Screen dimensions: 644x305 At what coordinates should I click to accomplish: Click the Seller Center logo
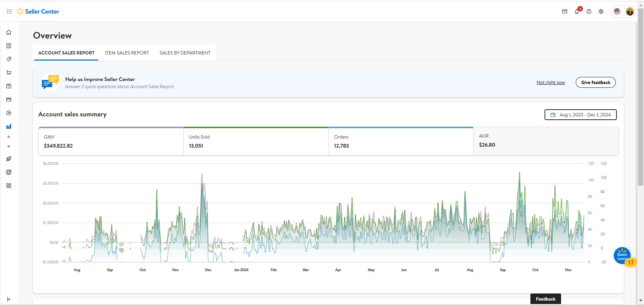tap(38, 11)
